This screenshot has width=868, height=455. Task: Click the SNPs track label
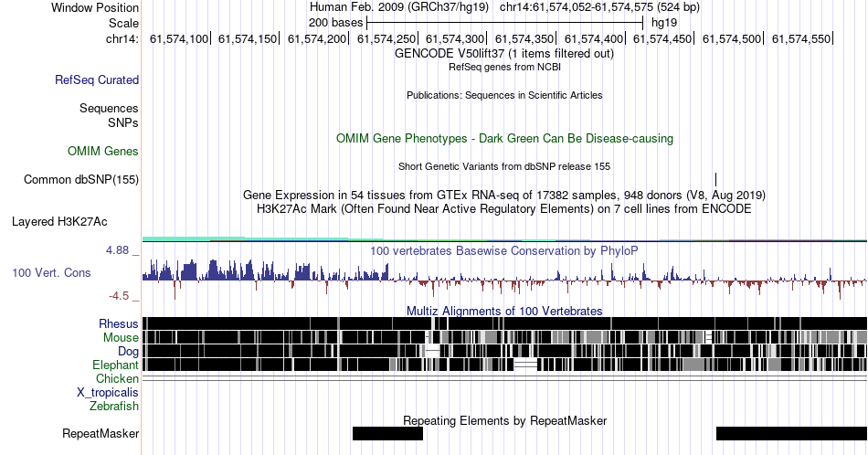[x=123, y=122]
